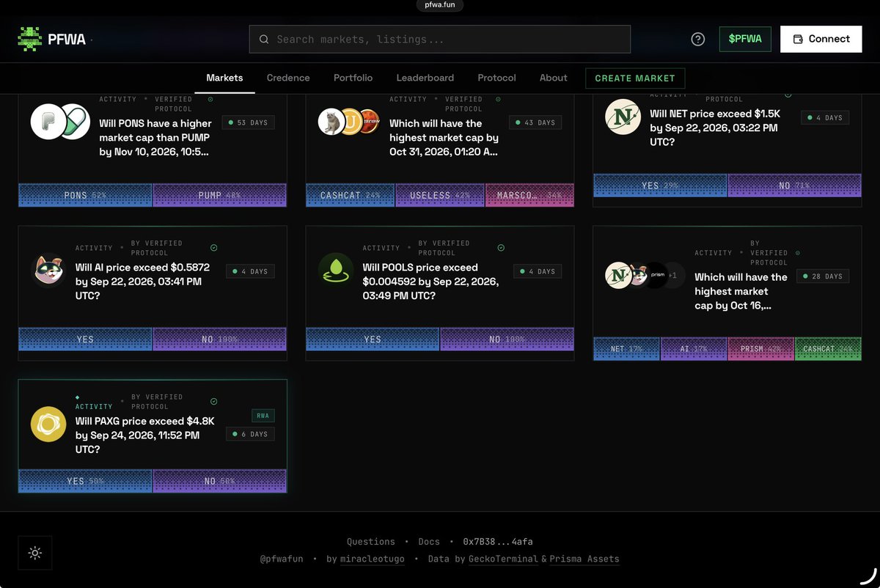Click the PFWA pixel logo icon
This screenshot has width=880, height=588.
pos(30,39)
